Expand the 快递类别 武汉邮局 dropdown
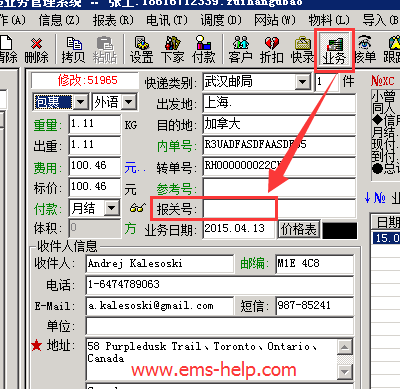The height and width of the screenshot is (389, 400). point(303,82)
